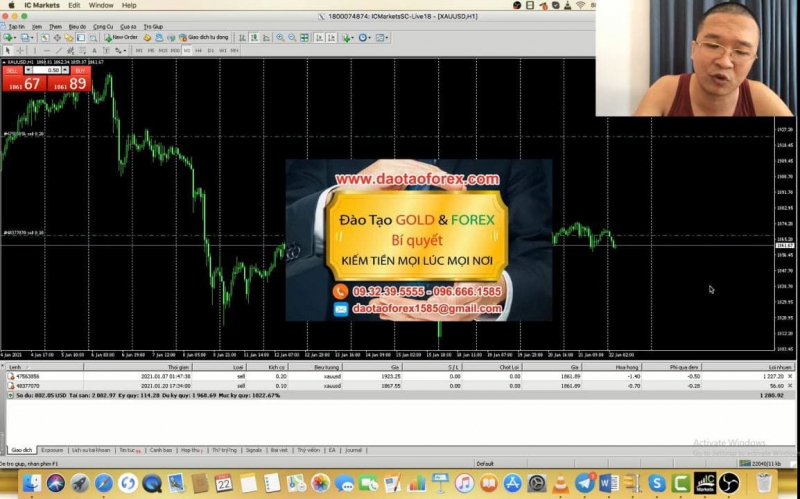Open the Signals tab
The image size is (800, 499).
pyautogui.click(x=254, y=450)
